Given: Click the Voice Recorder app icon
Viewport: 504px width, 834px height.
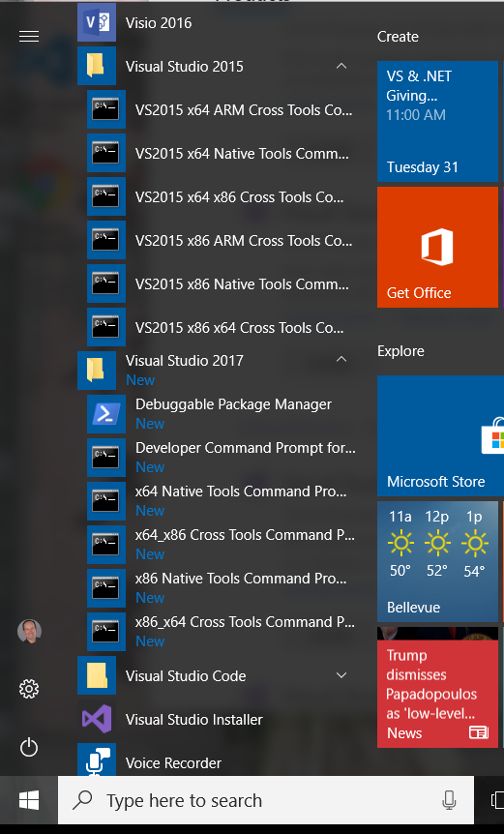Looking at the screenshot, I should click(97, 760).
